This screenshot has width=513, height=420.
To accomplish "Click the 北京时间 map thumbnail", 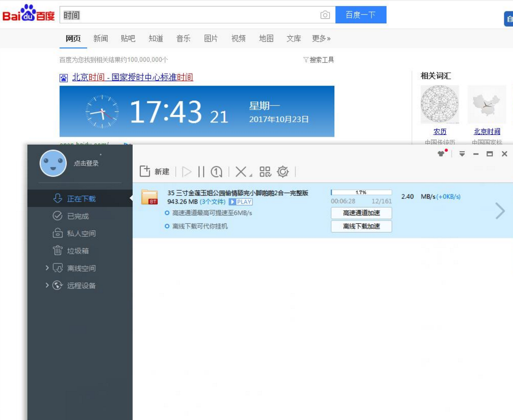I will (487, 105).
